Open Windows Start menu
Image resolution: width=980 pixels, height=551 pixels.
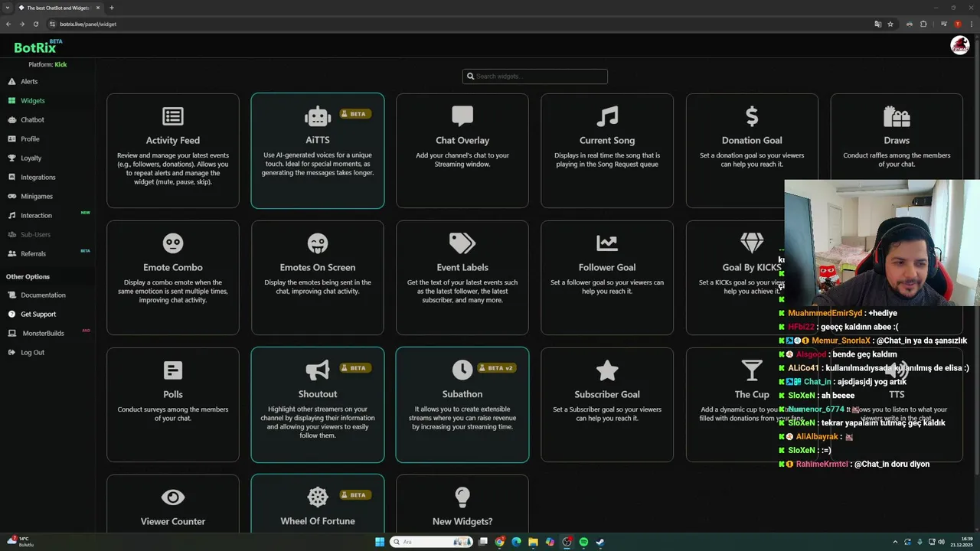pyautogui.click(x=380, y=542)
